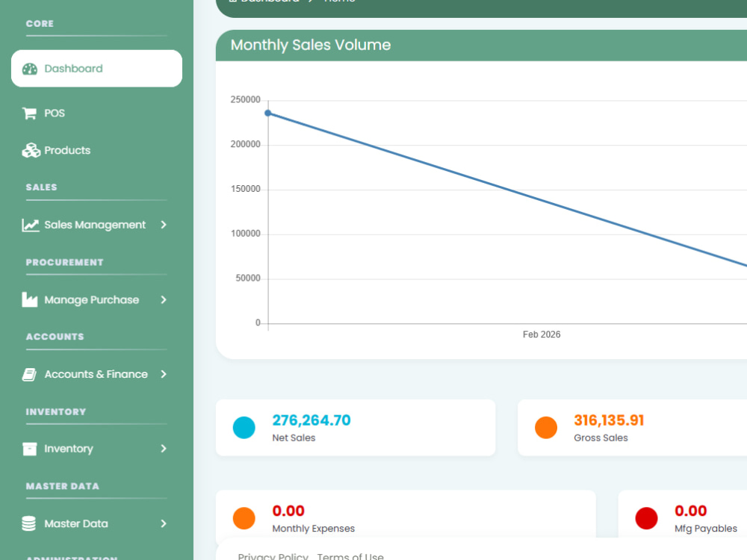The image size is (747, 560).
Task: Open Manage Purchase menu
Action: click(x=96, y=300)
